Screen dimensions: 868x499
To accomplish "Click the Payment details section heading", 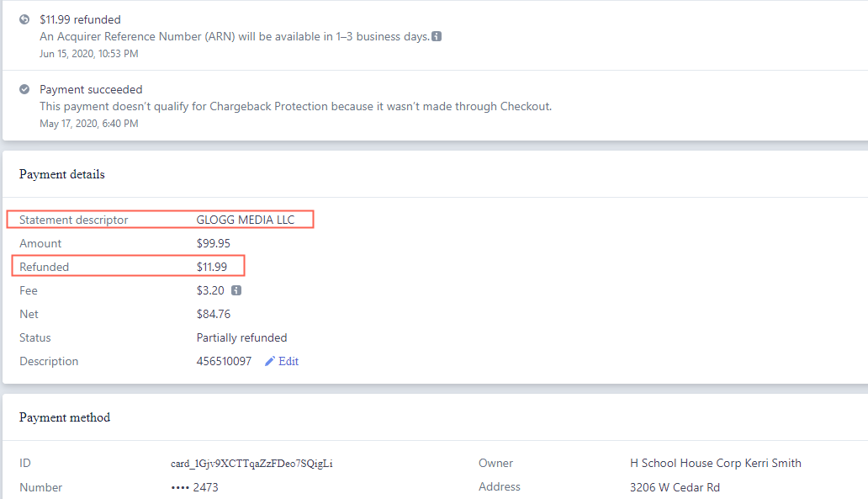I will (62, 174).
